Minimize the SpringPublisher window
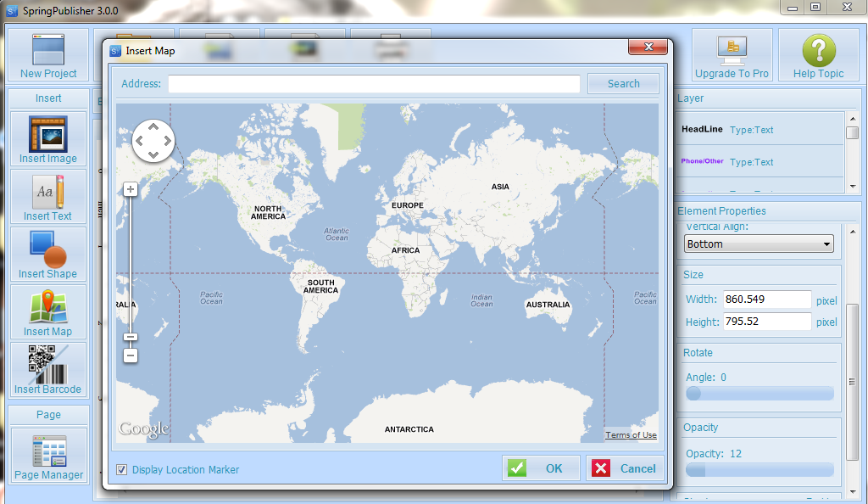 [x=793, y=7]
